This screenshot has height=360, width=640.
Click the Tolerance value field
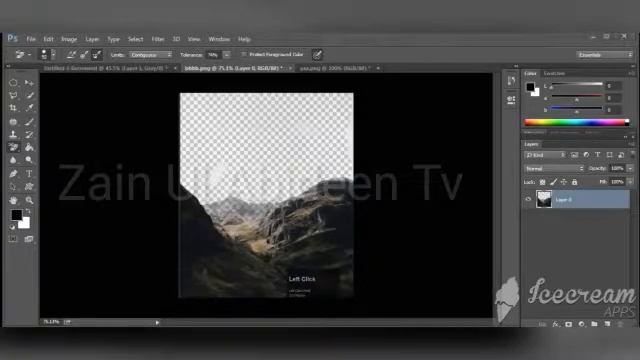coord(213,55)
